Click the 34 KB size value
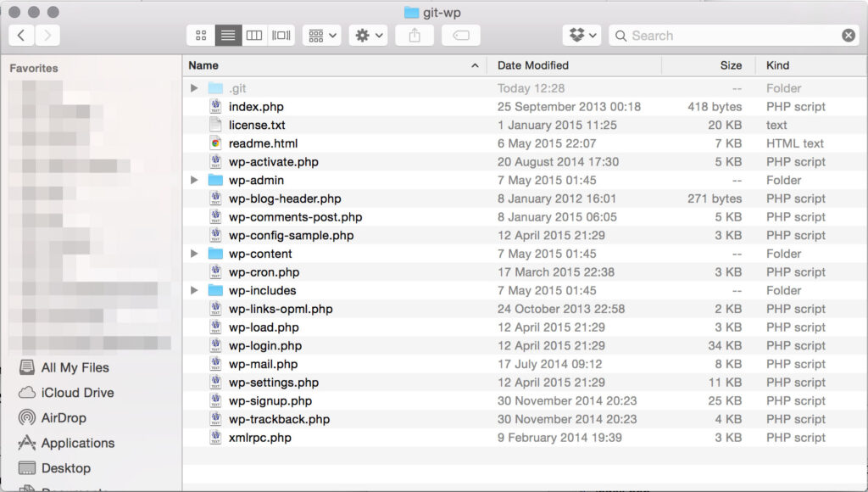Image resolution: width=868 pixels, height=492 pixels. pyautogui.click(x=725, y=346)
